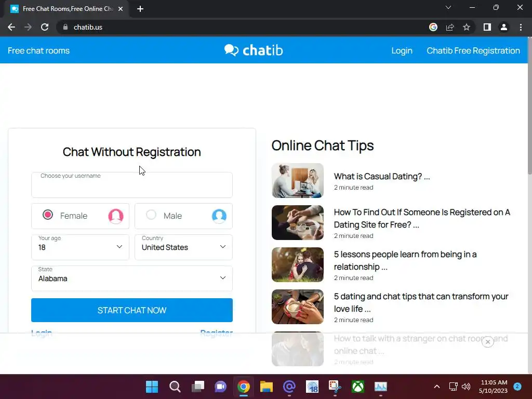532x399 pixels.
Task: Open the browser side panel icon
Action: point(487,27)
